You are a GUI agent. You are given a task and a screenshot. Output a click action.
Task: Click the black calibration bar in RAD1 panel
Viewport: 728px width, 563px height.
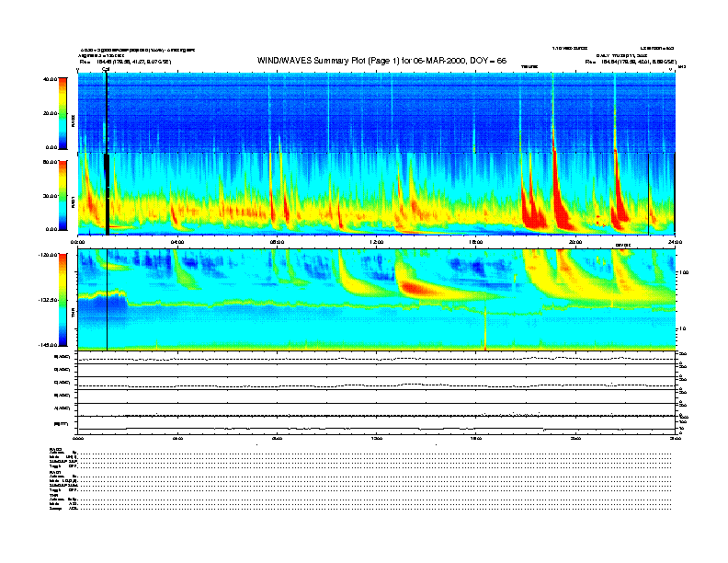point(107,194)
